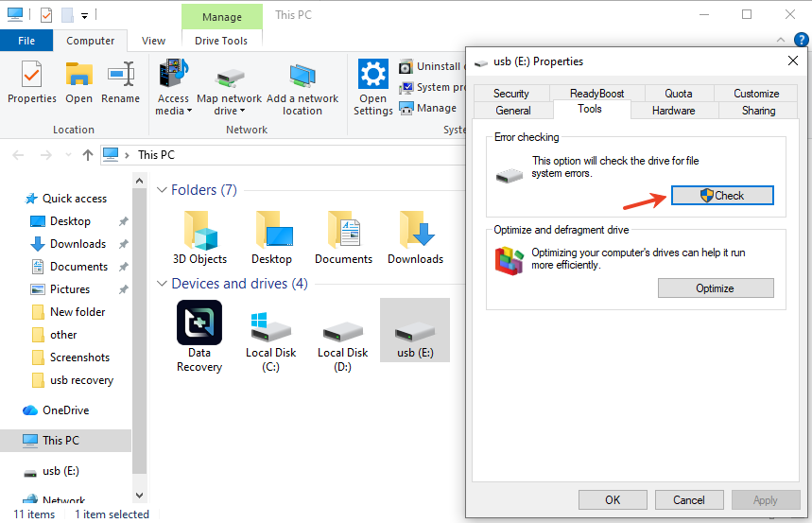The image size is (812, 523).
Task: Open Documents in the navigation pane
Action: [78, 267]
